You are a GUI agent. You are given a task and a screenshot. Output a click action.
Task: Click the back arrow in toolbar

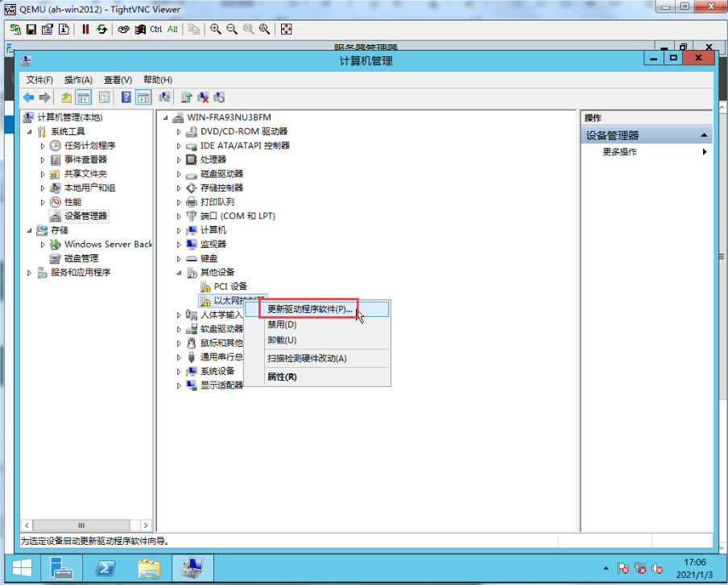(x=28, y=97)
